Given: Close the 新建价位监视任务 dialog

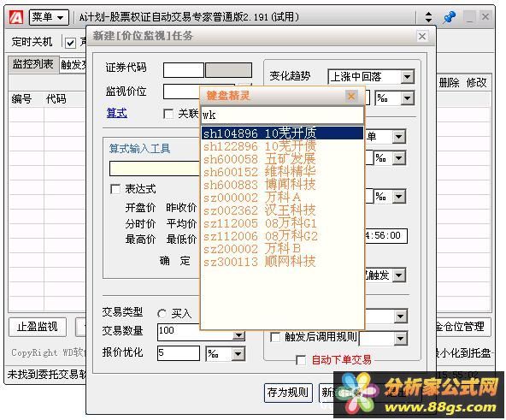Looking at the screenshot, I should [421, 36].
